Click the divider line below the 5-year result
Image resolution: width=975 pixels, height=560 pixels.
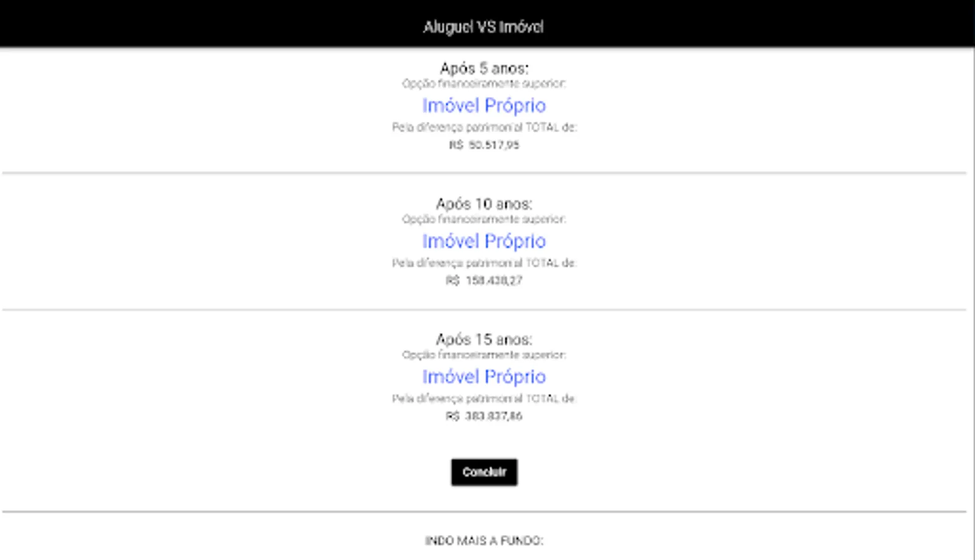[484, 173]
